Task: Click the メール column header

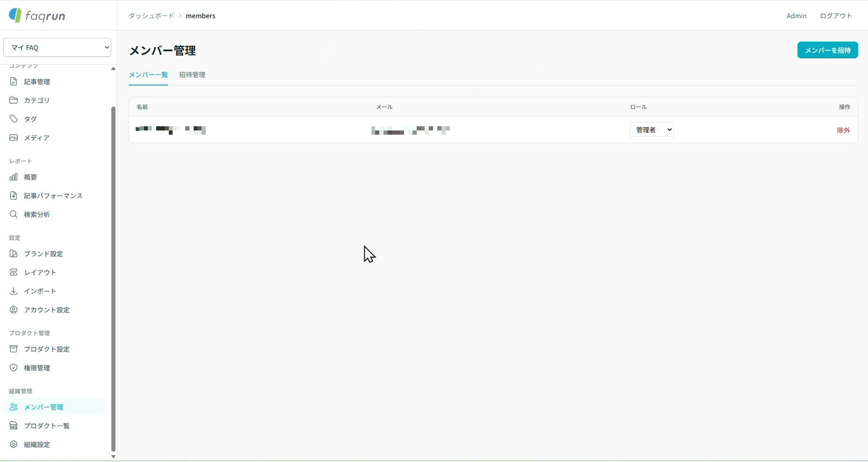Action: [384, 107]
